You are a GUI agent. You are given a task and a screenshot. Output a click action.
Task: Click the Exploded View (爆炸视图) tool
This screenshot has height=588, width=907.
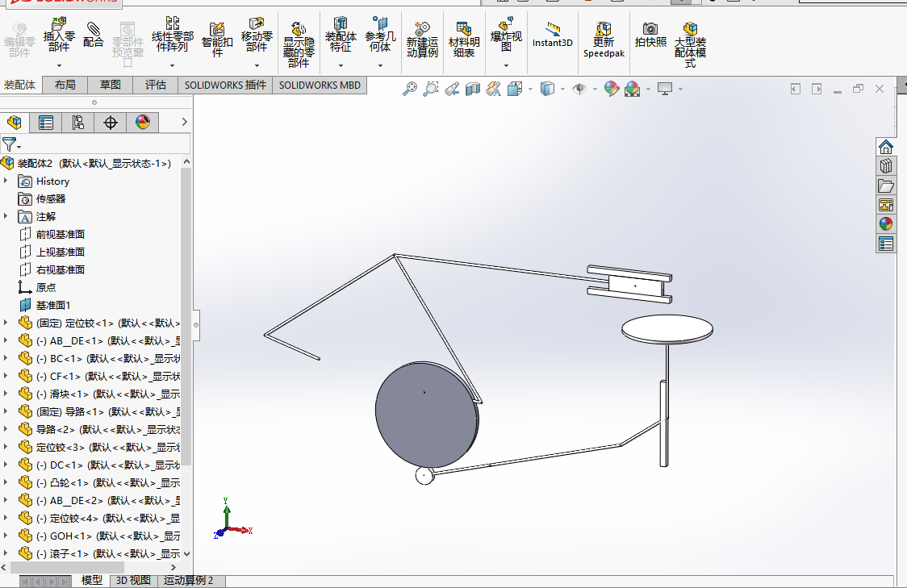point(506,35)
